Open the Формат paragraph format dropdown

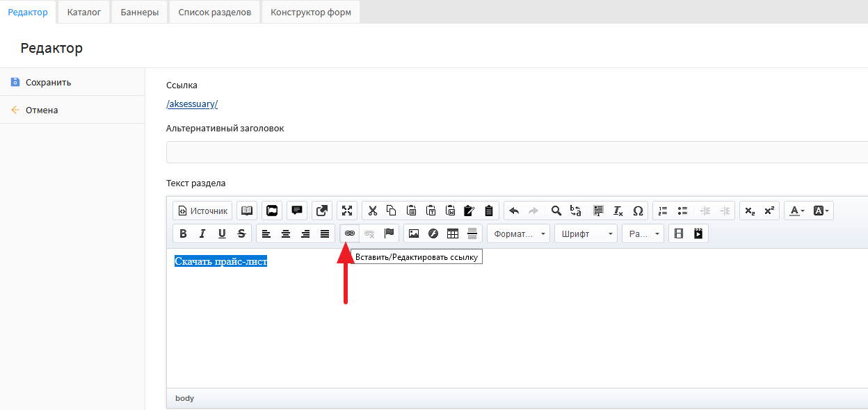tap(518, 233)
